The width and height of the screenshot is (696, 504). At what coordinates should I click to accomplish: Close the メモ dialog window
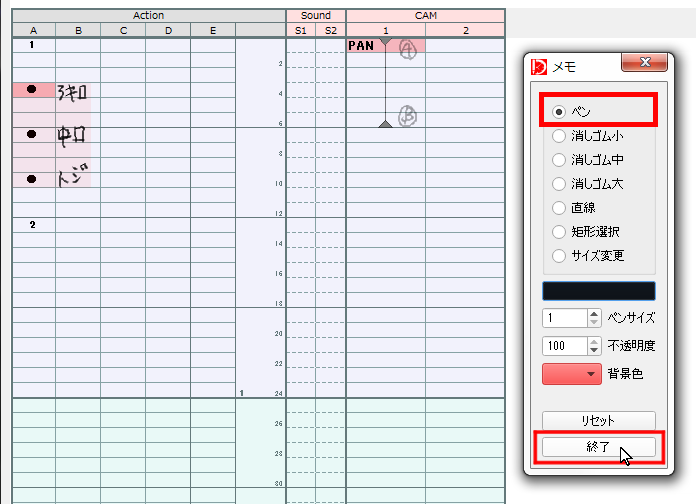pos(645,62)
